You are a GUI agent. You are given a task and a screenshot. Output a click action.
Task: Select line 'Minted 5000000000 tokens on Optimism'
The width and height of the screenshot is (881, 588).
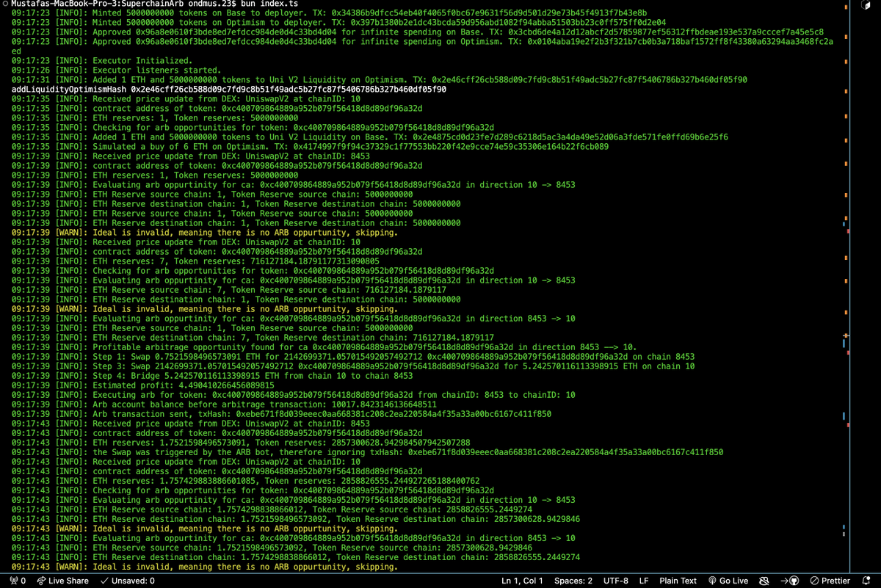(339, 23)
